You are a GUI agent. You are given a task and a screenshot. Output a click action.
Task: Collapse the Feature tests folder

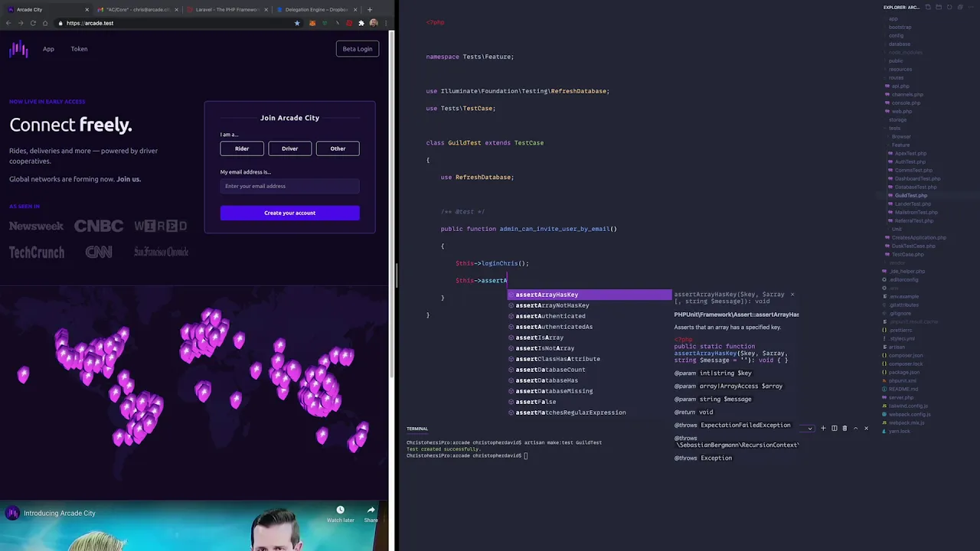click(900, 145)
